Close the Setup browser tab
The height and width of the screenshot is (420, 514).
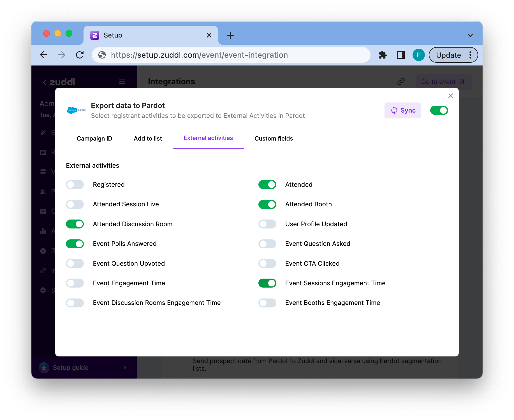pyautogui.click(x=209, y=35)
